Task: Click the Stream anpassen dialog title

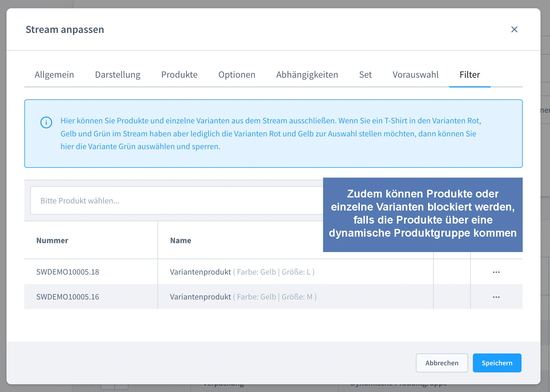Action: [x=65, y=30]
